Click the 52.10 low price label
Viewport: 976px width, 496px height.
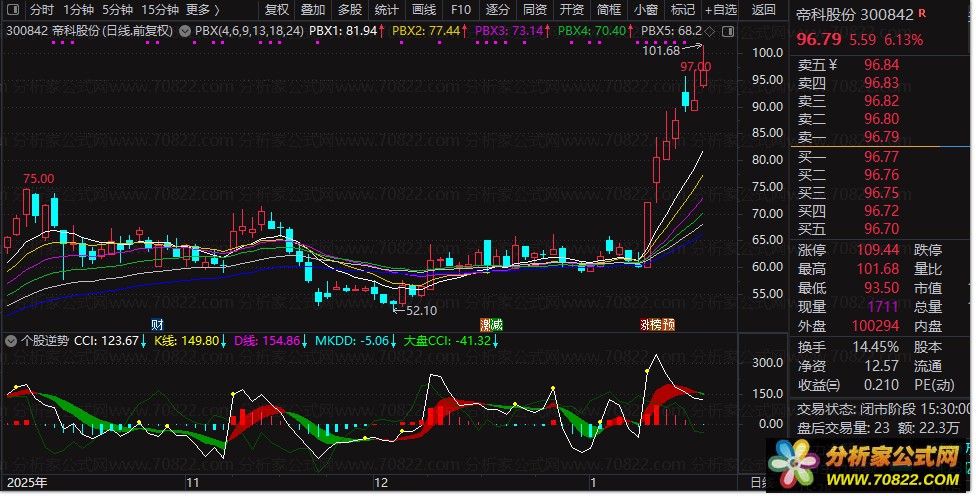tap(421, 311)
